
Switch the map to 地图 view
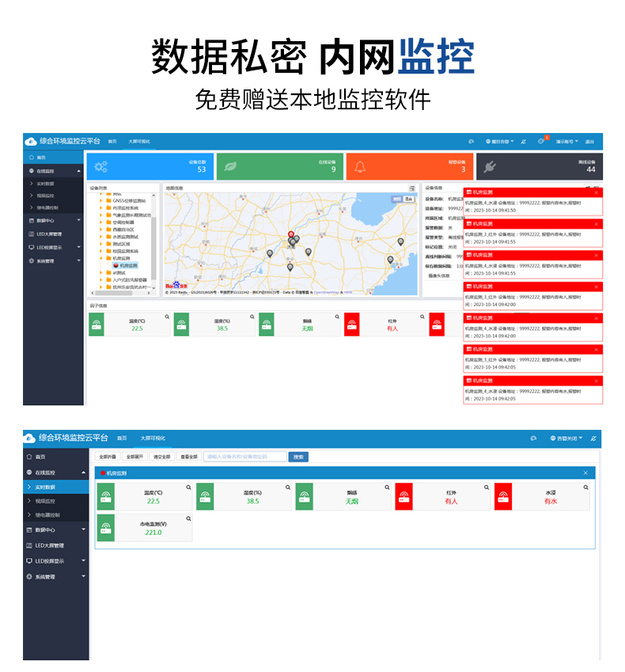coord(397,199)
